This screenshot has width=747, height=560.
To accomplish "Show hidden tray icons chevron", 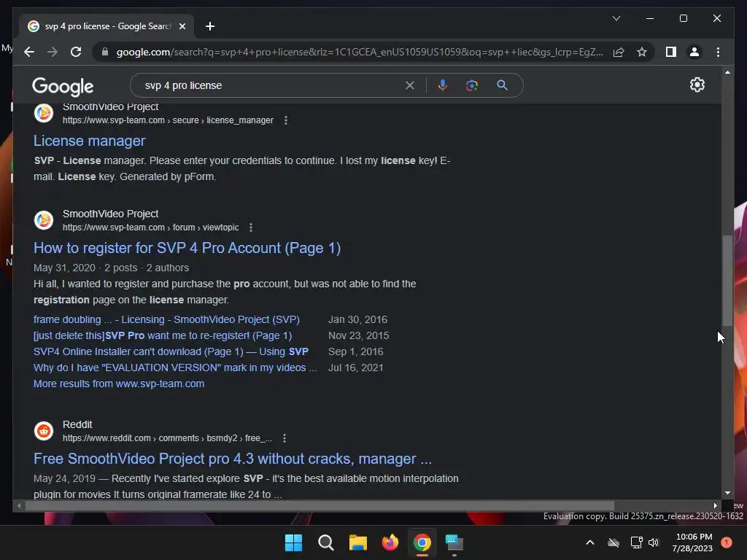I will (x=589, y=542).
